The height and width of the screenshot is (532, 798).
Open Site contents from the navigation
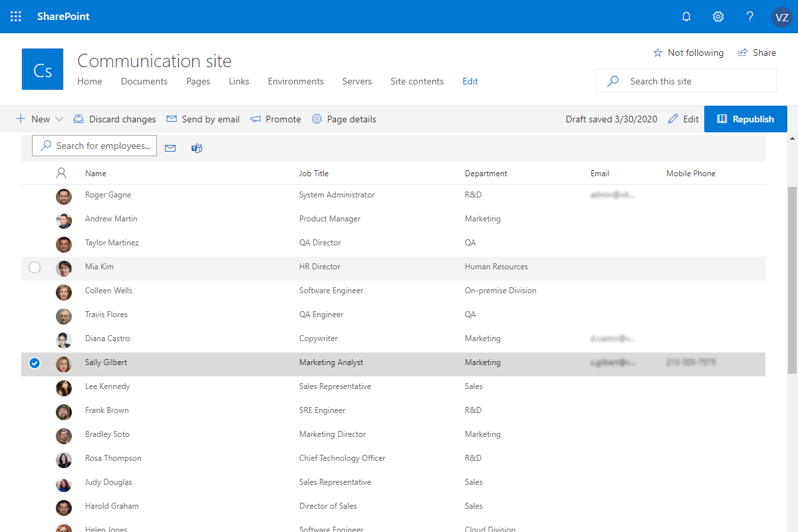tap(417, 80)
